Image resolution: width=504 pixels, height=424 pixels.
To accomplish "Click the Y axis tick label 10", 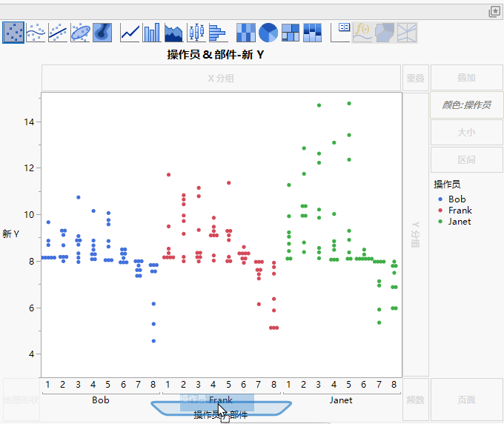I will coord(29,214).
